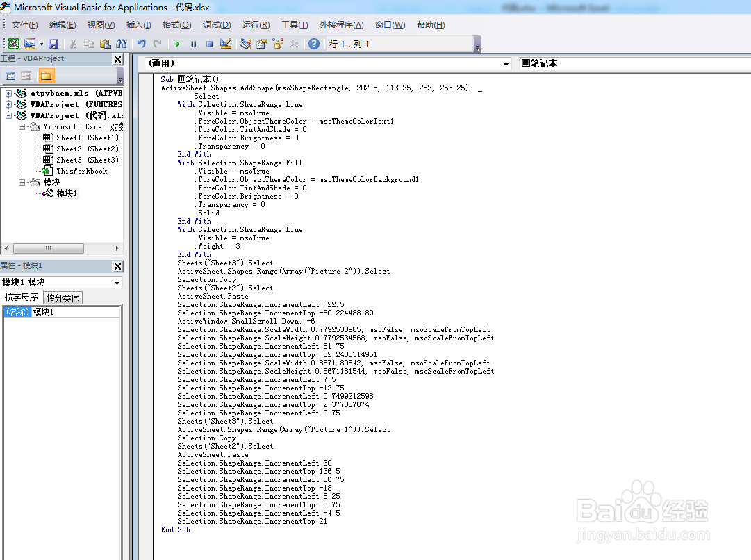Image resolution: width=751 pixels, height=560 pixels.
Task: Expand the VBAProject (FUNCRES) node
Action: click(8, 104)
